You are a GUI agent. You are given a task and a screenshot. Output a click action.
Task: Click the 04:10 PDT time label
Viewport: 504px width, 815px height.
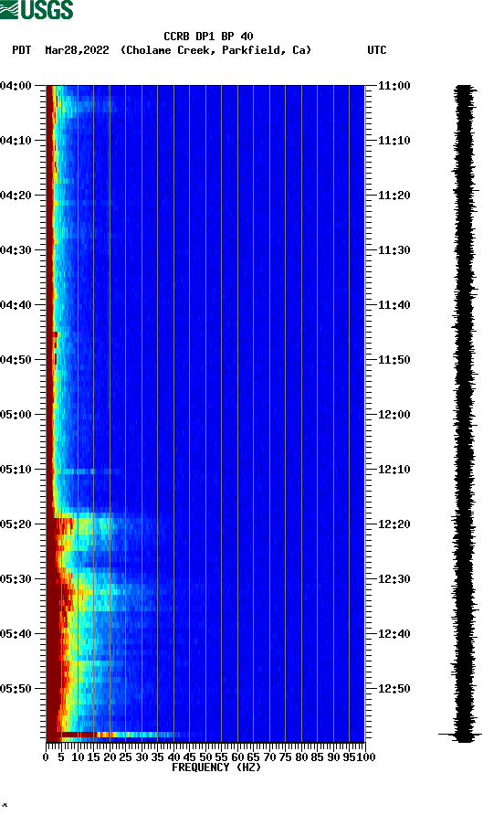(x=16, y=141)
